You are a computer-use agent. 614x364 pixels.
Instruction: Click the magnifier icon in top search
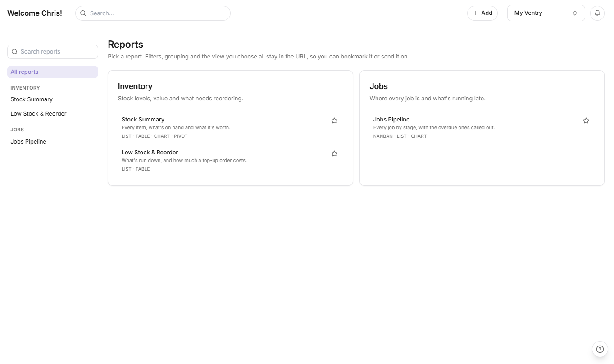83,13
